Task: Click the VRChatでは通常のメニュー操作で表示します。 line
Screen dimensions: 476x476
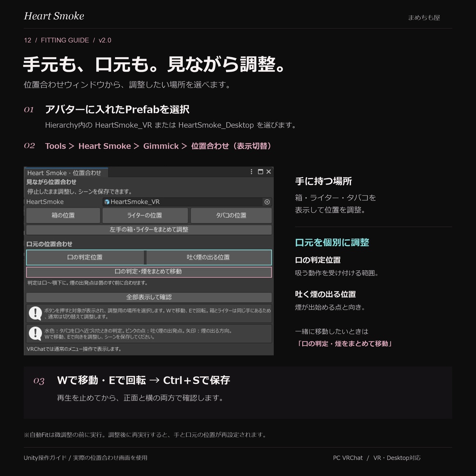Action: tap(74, 349)
